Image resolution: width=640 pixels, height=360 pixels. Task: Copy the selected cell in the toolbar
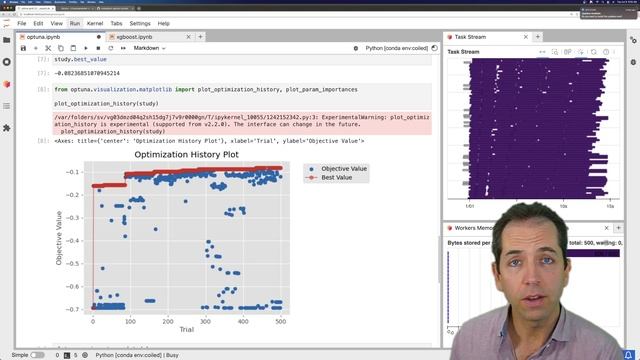61,48
